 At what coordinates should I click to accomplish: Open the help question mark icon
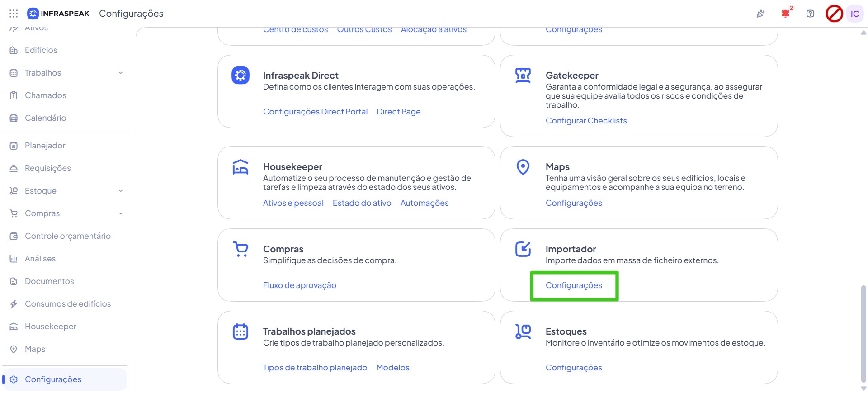point(810,14)
